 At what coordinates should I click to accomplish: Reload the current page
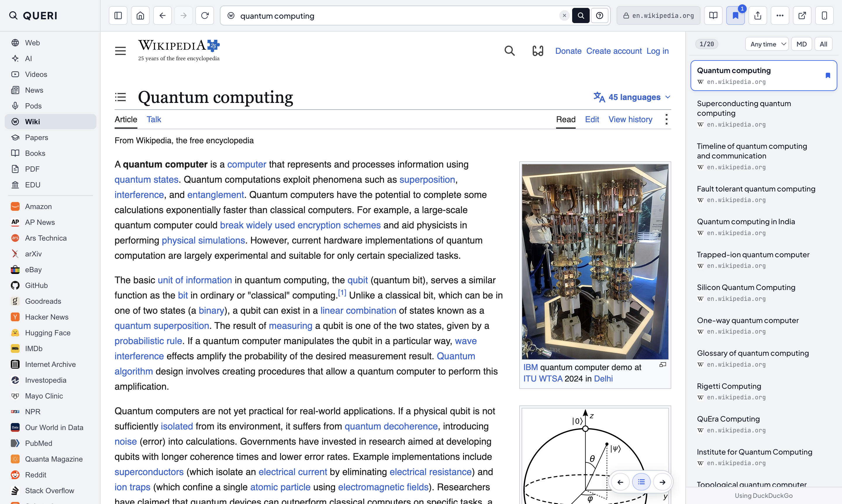(205, 15)
